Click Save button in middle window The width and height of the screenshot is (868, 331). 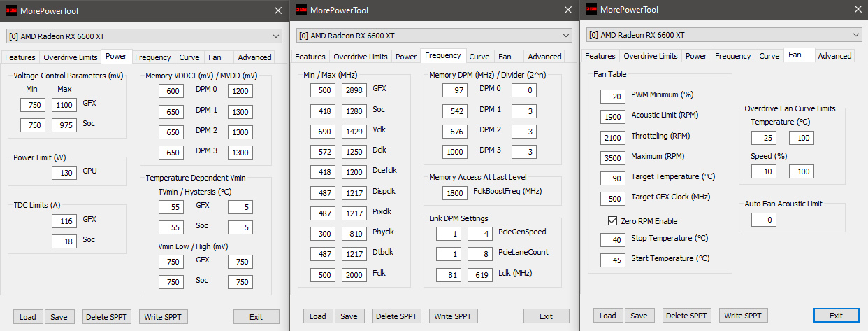(349, 317)
